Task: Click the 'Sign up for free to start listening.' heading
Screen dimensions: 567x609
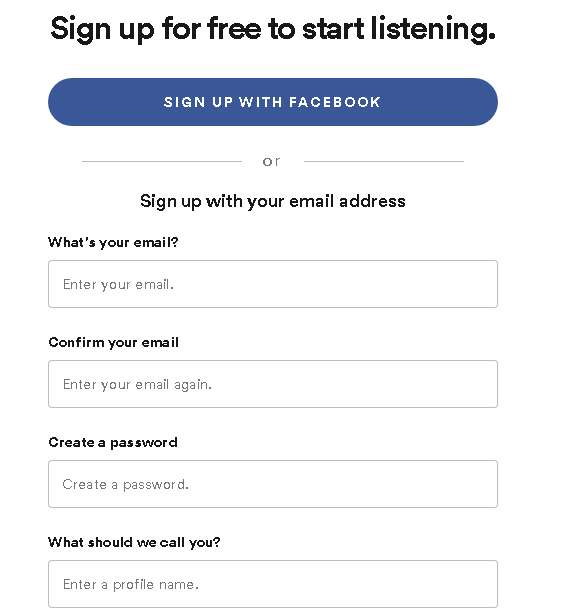Action: pyautogui.click(x=273, y=29)
